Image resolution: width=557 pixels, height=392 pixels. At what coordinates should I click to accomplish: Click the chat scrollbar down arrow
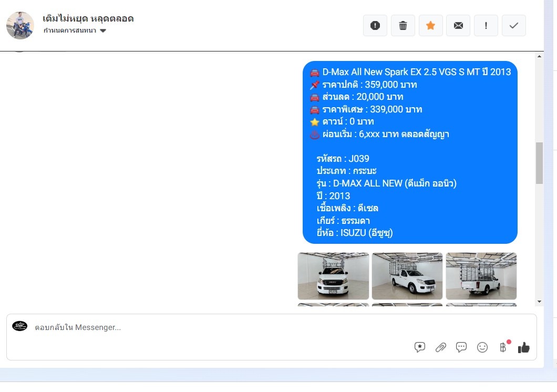539,302
